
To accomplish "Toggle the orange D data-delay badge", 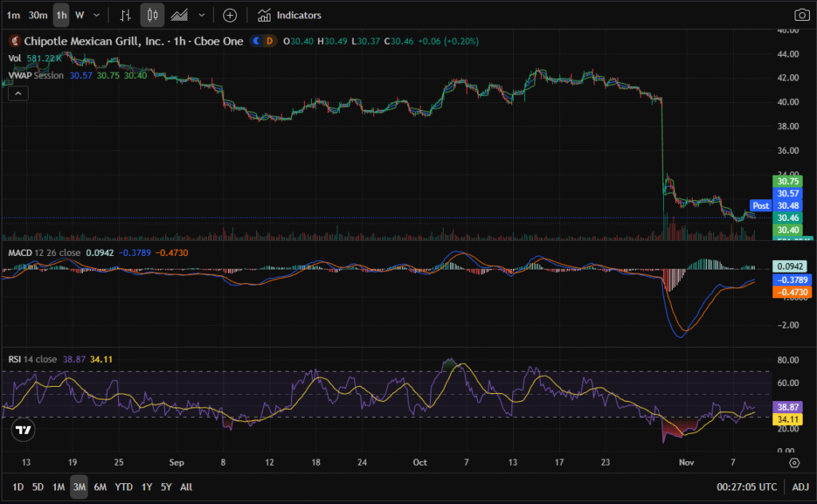I will tap(269, 41).
